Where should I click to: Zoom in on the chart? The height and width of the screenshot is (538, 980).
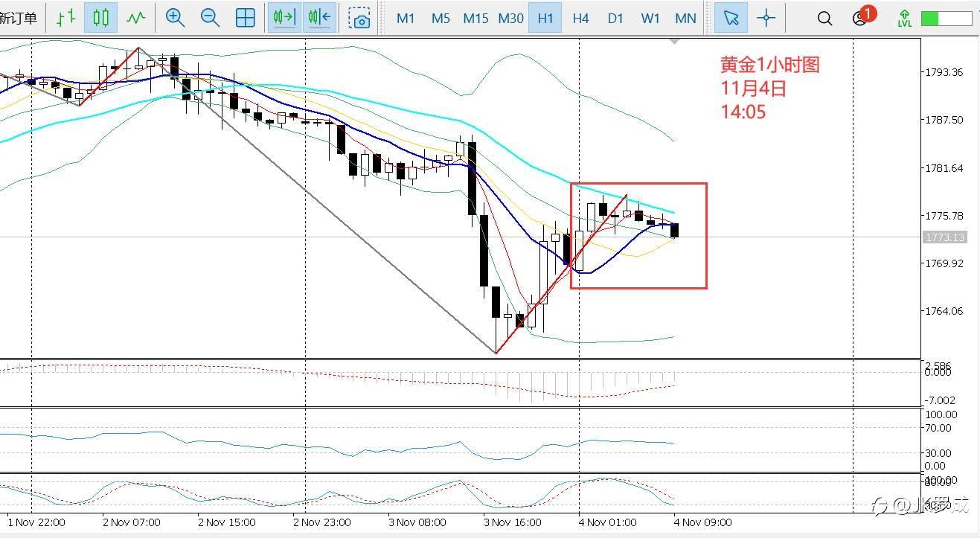click(x=175, y=18)
